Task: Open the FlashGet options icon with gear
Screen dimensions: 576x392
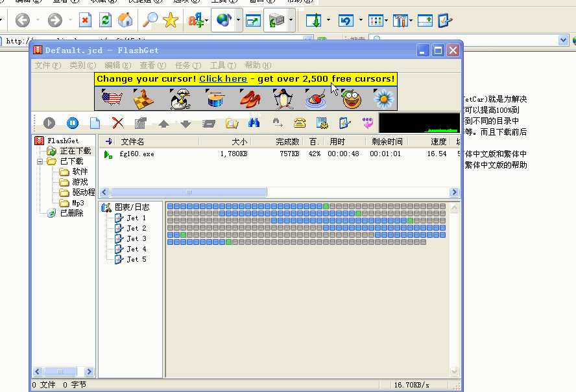Action: (322, 123)
